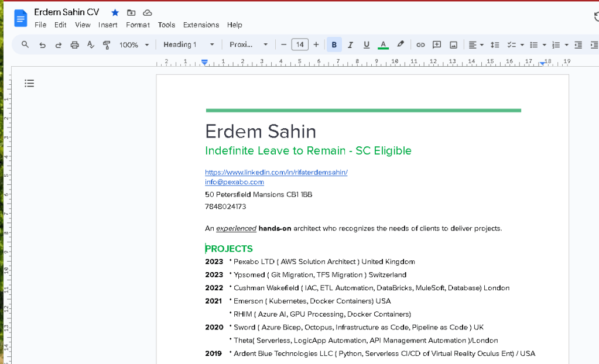Open the highlight color pen
The image size is (599, 364).
[400, 44]
